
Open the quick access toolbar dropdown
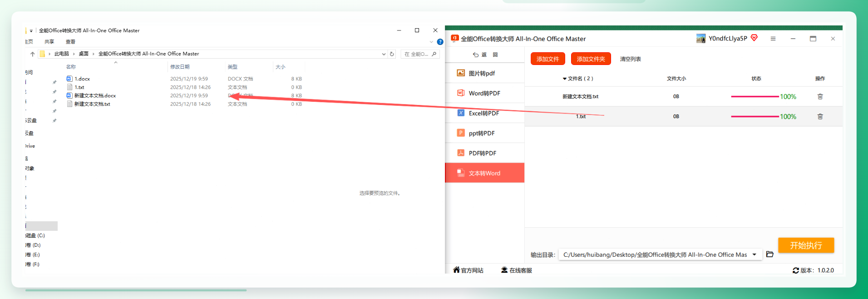(x=31, y=31)
